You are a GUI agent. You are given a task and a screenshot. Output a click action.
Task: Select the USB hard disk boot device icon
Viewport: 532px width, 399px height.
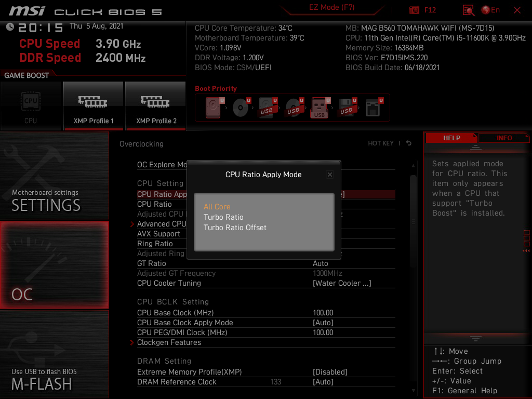[x=268, y=108]
